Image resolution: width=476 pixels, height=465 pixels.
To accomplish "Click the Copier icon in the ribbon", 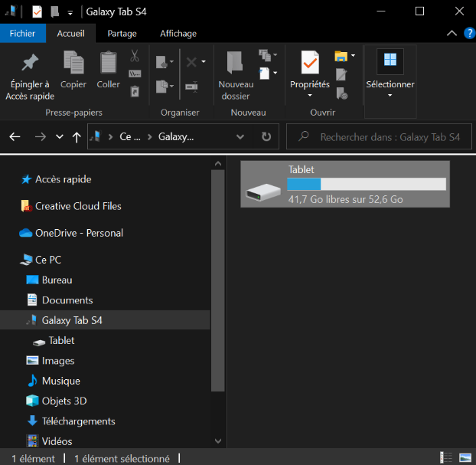I will [x=73, y=63].
